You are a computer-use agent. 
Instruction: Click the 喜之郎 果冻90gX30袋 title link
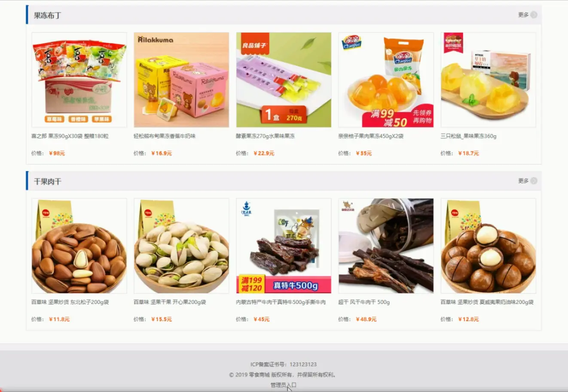click(70, 136)
